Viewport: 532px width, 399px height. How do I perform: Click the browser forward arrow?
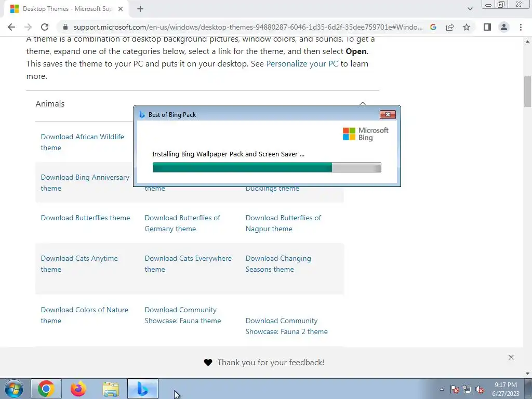[28, 27]
